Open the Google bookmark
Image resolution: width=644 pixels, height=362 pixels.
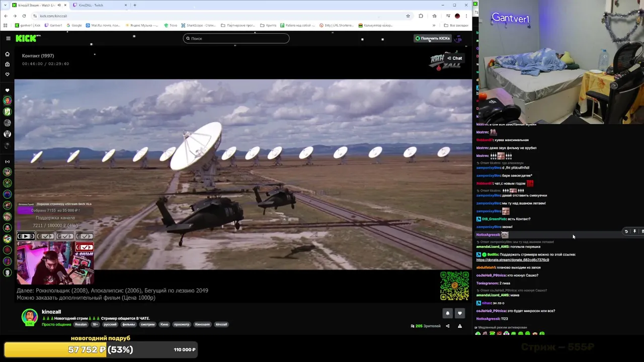74,25
